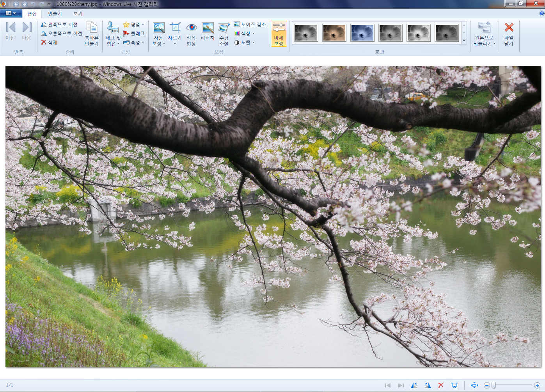The height and width of the screenshot is (392, 545).
Task: Click 원본으로 되돌리기 revert to original
Action: (x=484, y=34)
